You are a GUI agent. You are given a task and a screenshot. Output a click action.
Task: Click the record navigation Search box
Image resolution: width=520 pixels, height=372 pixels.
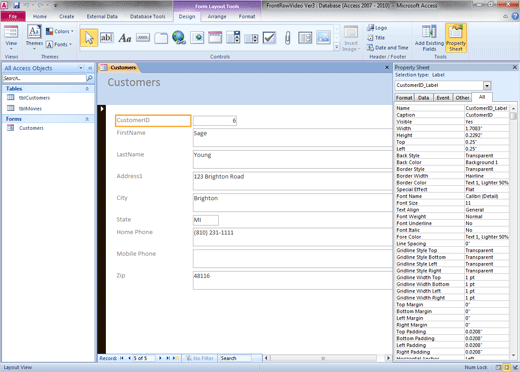tap(235, 358)
